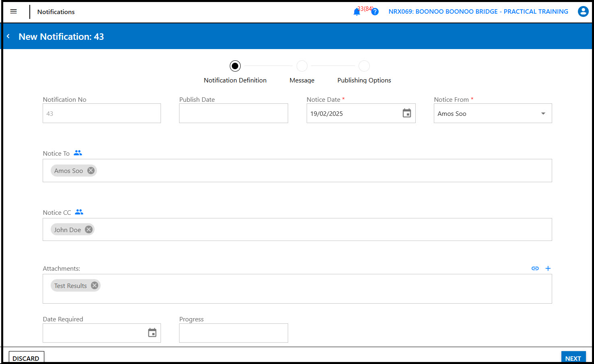Image resolution: width=594 pixels, height=364 pixels.
Task: Go back using the header chevron
Action: click(x=8, y=37)
